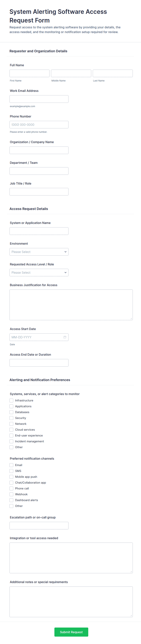Tick the Incident management checkbox

(x=12, y=441)
